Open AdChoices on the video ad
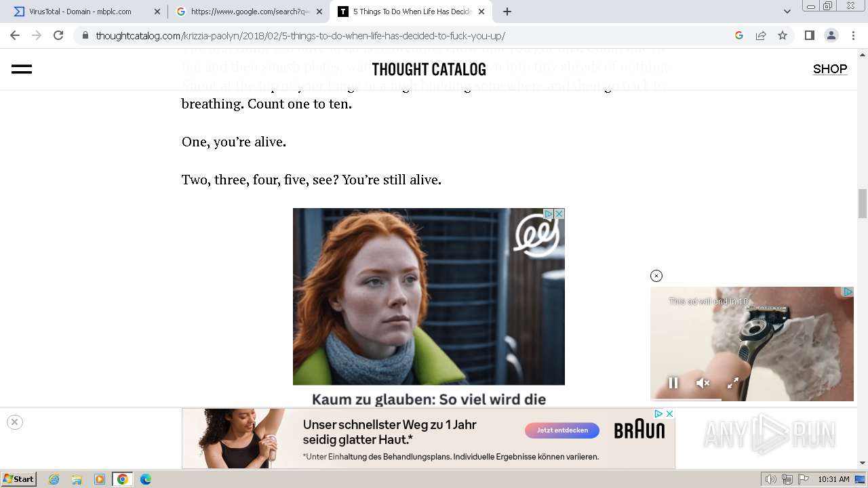This screenshot has height=488, width=868. [848, 291]
